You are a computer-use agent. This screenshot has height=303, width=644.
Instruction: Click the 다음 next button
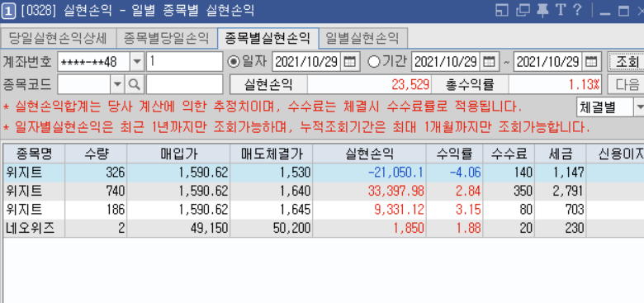click(626, 84)
